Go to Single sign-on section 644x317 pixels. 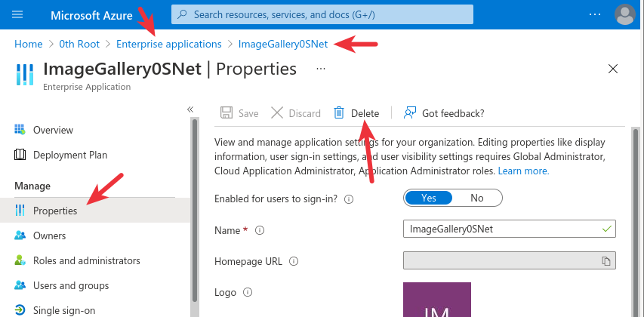click(x=64, y=309)
